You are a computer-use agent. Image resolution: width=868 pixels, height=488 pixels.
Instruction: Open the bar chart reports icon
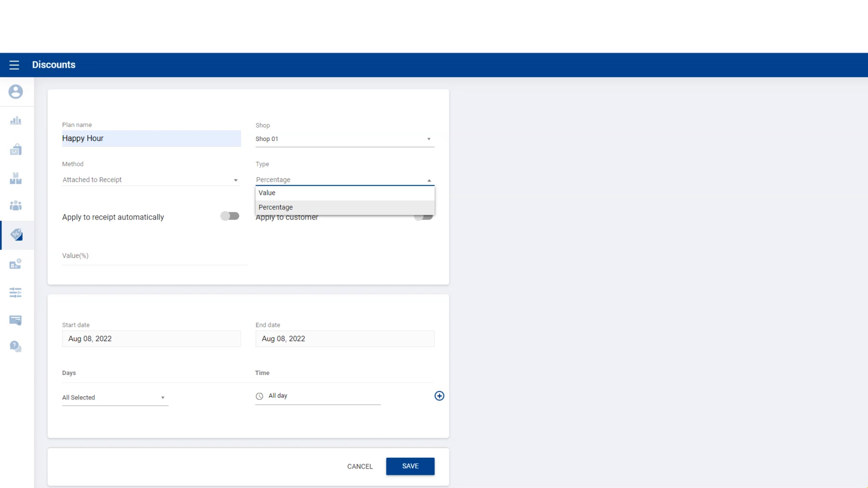coord(16,121)
